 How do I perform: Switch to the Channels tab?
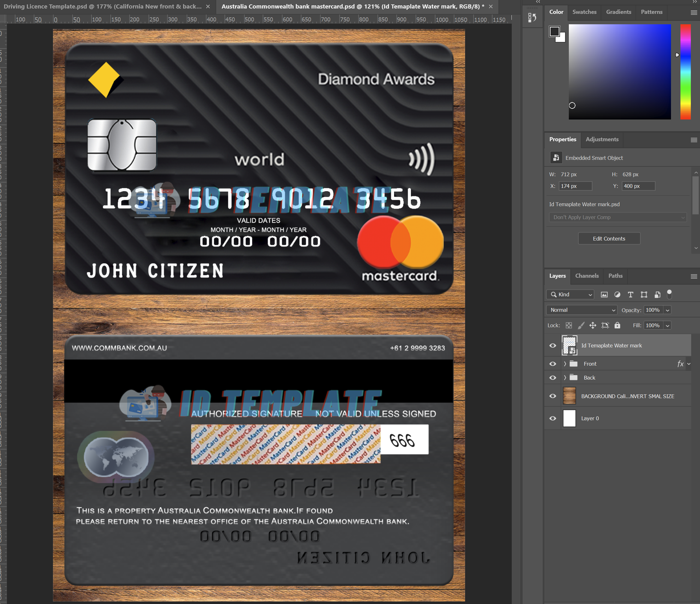[587, 276]
